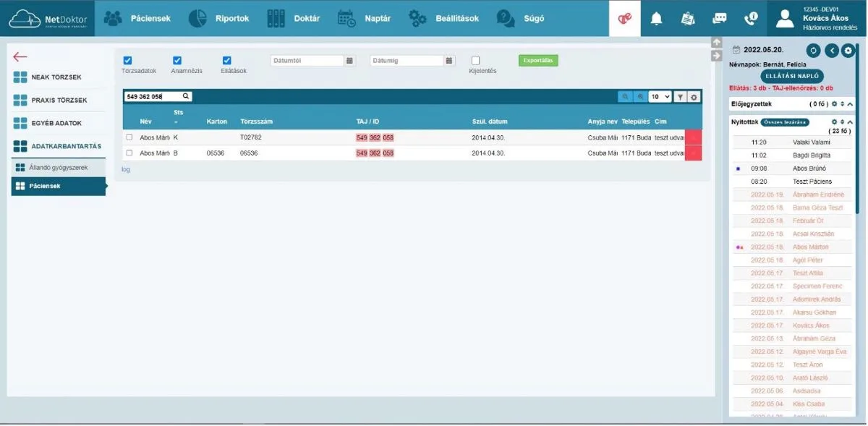
Task: Click the gray up arrow panel button
Action: tap(717, 43)
